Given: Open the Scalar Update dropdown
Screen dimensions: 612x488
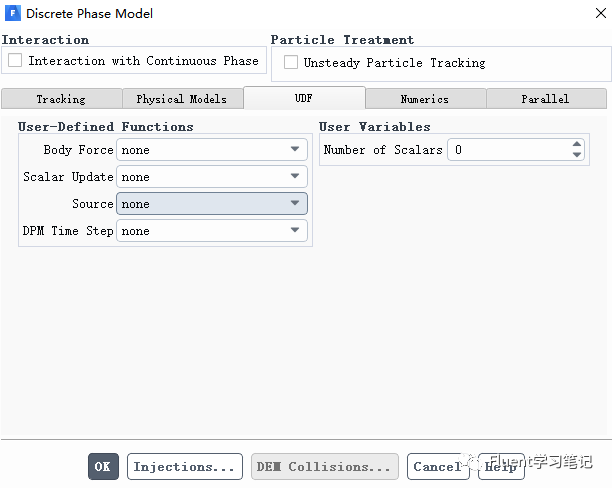Looking at the screenshot, I should (212, 176).
